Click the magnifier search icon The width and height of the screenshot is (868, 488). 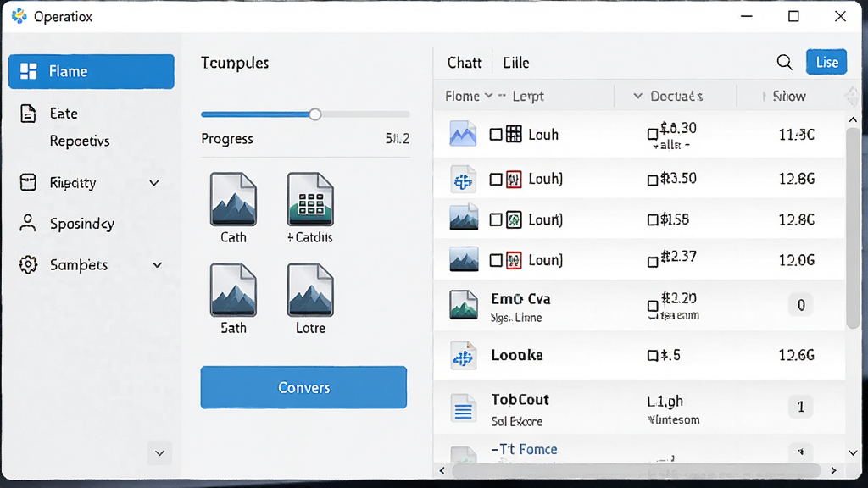(x=784, y=63)
